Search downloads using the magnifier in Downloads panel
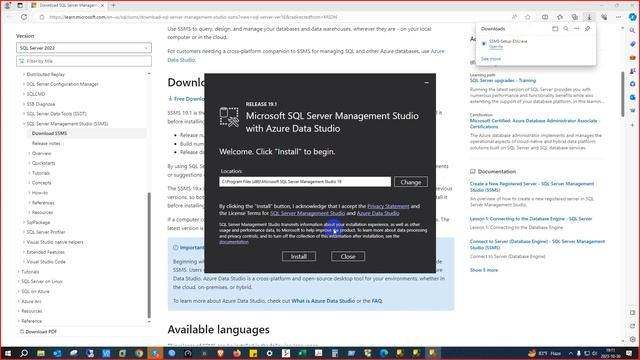Image resolution: width=640 pixels, height=360 pixels. [566, 29]
